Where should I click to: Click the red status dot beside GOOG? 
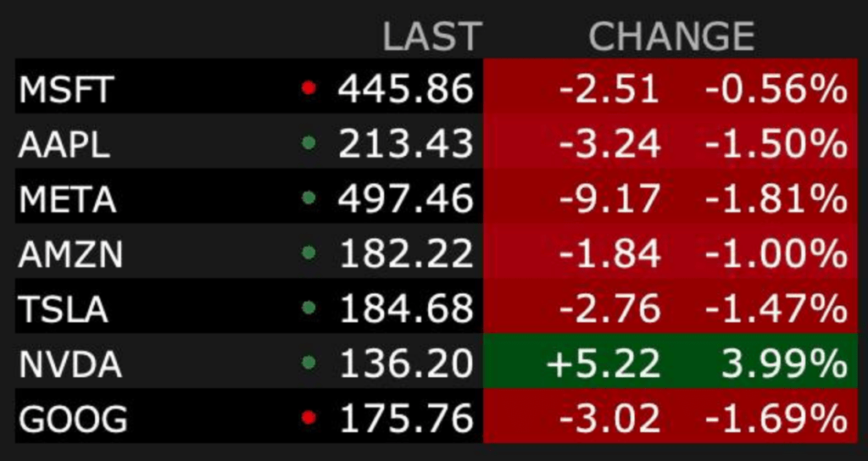click(309, 417)
